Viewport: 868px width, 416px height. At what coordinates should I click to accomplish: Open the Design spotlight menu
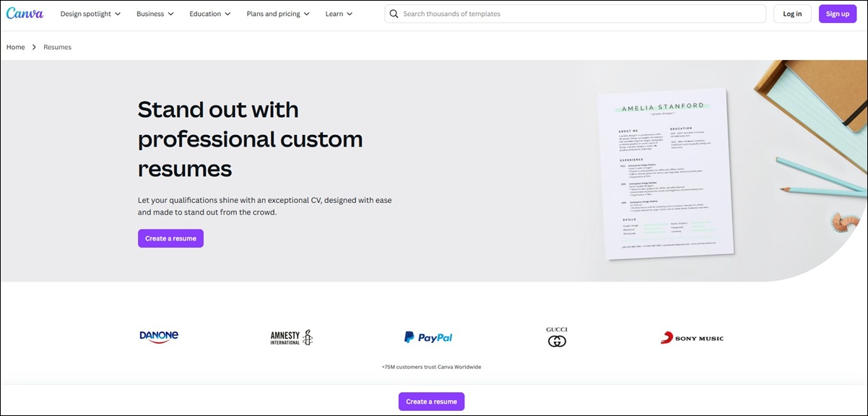click(90, 14)
